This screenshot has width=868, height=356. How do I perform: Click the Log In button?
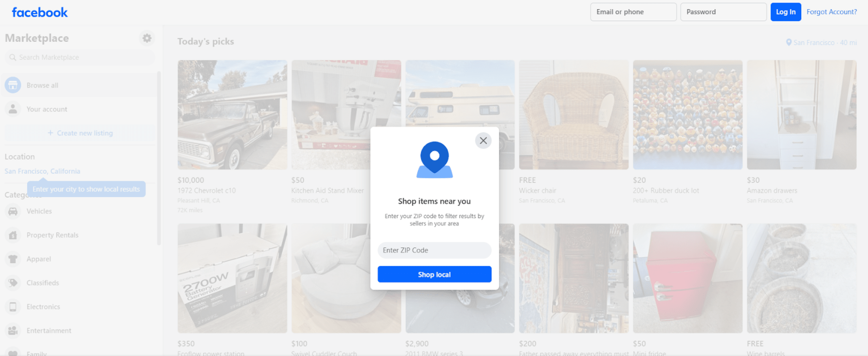tap(785, 12)
